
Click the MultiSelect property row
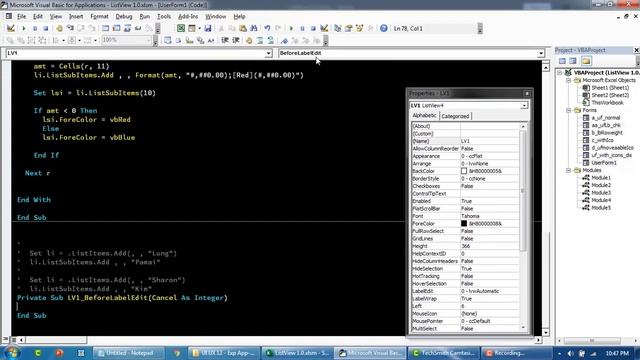(x=465, y=329)
